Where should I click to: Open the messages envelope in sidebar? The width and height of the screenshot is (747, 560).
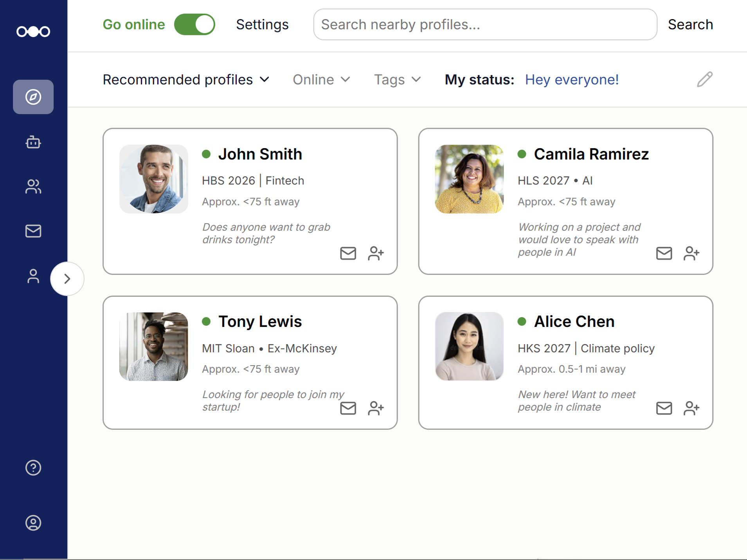pos(33,231)
